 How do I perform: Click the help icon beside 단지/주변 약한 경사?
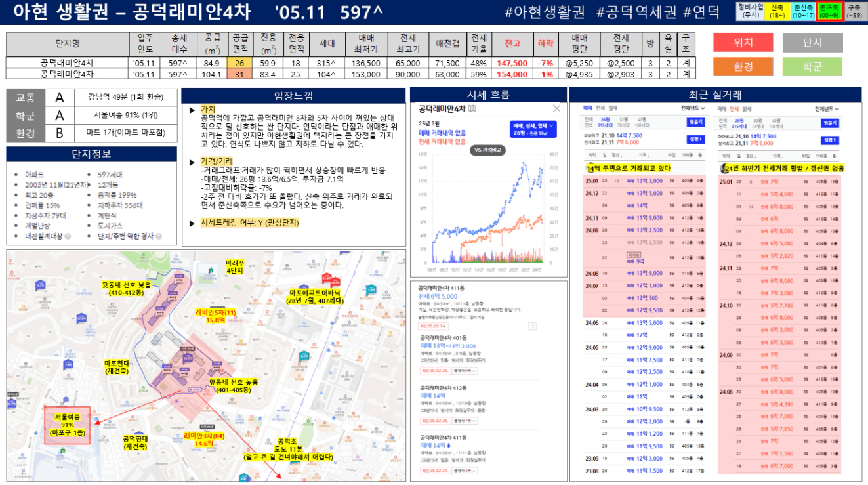[x=158, y=236]
